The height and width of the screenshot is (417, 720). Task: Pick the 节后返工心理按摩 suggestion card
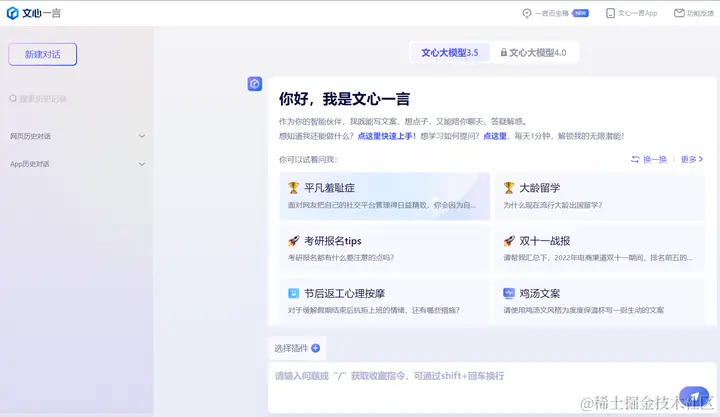[x=384, y=301]
